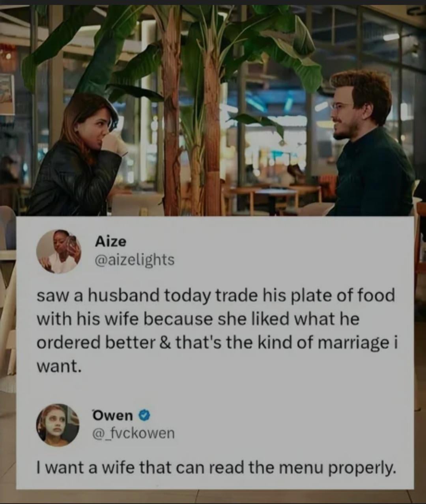Open Owen's profile picture avatar

pos(58,425)
